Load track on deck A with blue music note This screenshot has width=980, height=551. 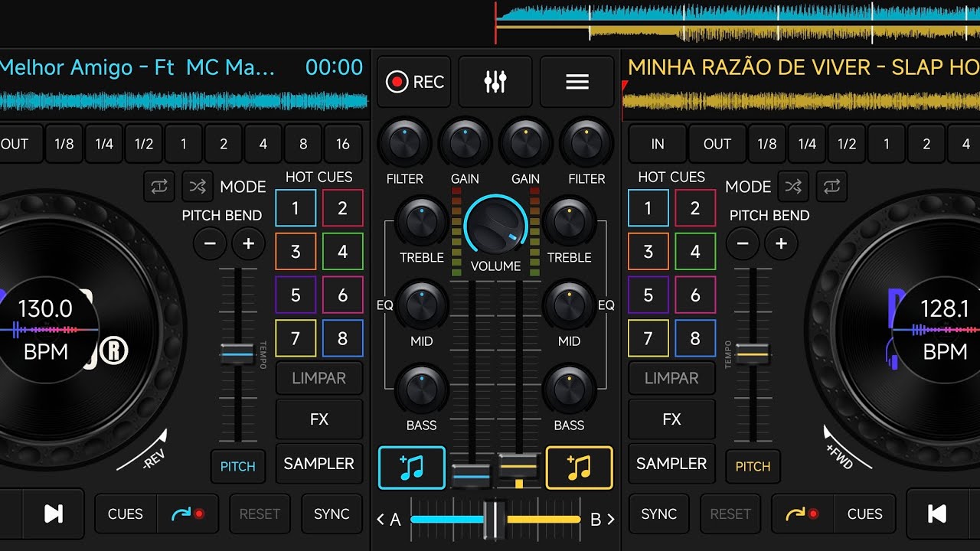coord(412,468)
